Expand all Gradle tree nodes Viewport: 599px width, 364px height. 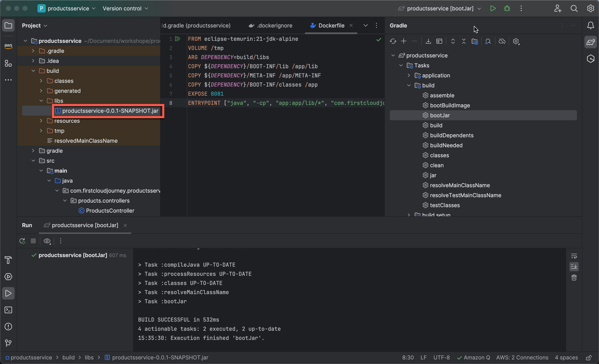click(453, 41)
